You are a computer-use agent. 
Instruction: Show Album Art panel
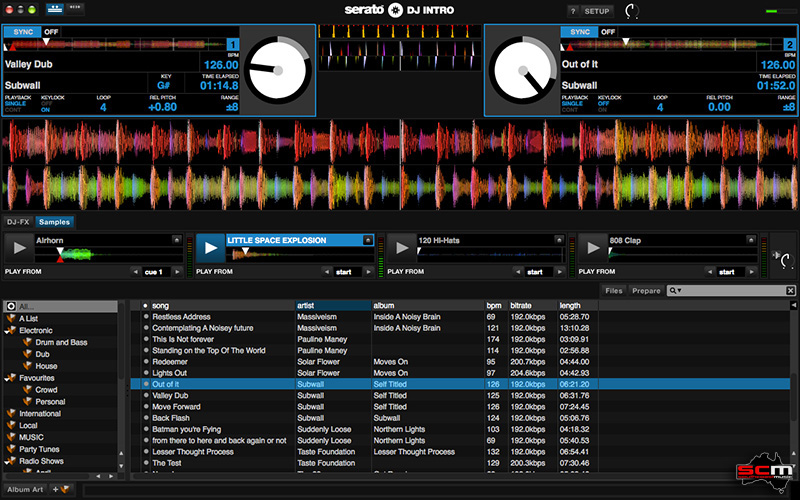click(25, 489)
